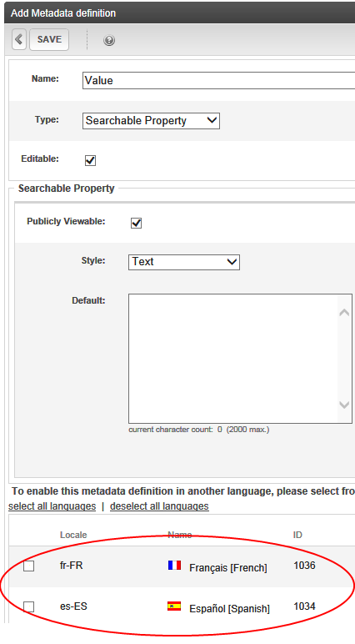This screenshot has height=644, width=355.
Task: Click the back arrow toolbar icon
Action: (19, 39)
